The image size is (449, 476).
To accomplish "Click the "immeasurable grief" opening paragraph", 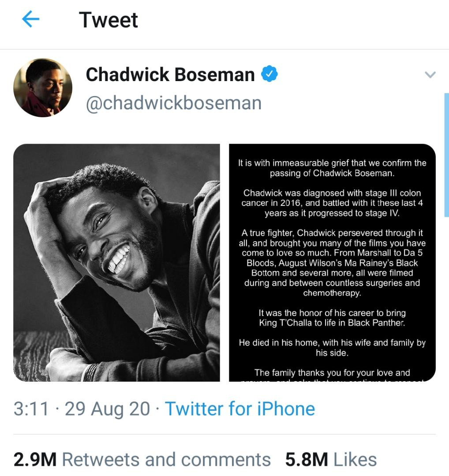I will pos(332,168).
